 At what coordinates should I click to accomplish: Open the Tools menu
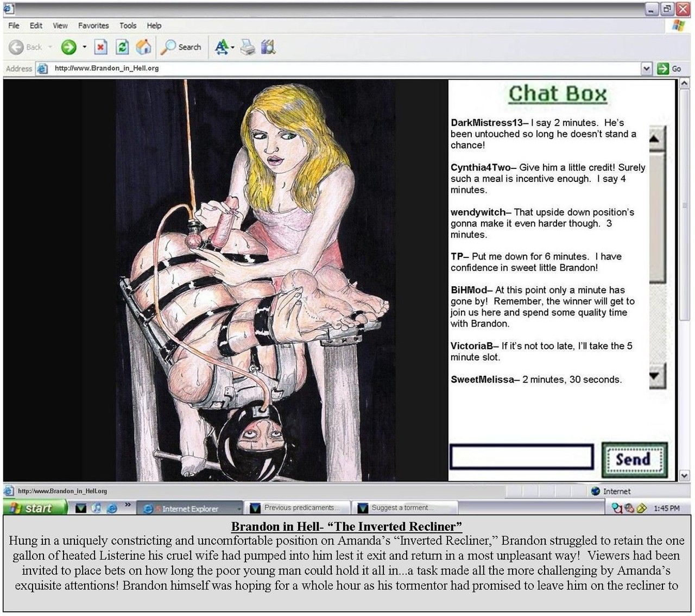tap(128, 26)
